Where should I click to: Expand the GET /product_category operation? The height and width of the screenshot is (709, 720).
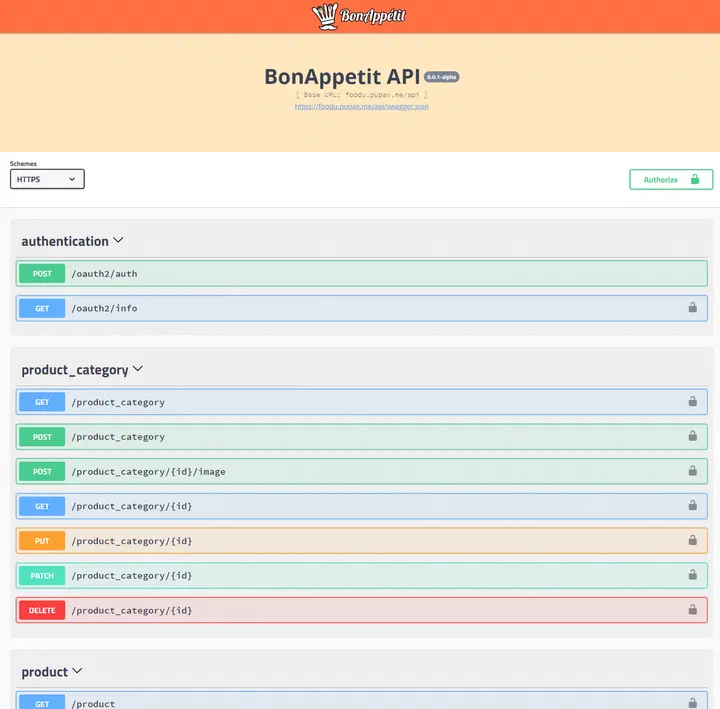coord(361,402)
